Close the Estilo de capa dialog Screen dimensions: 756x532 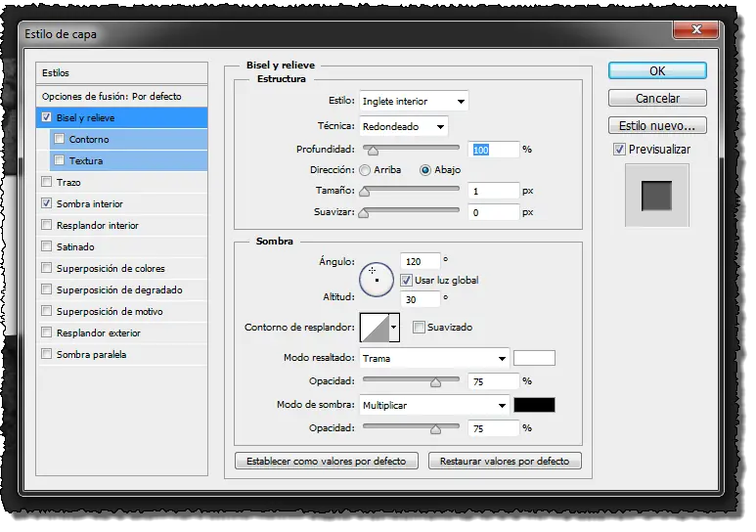(x=695, y=30)
